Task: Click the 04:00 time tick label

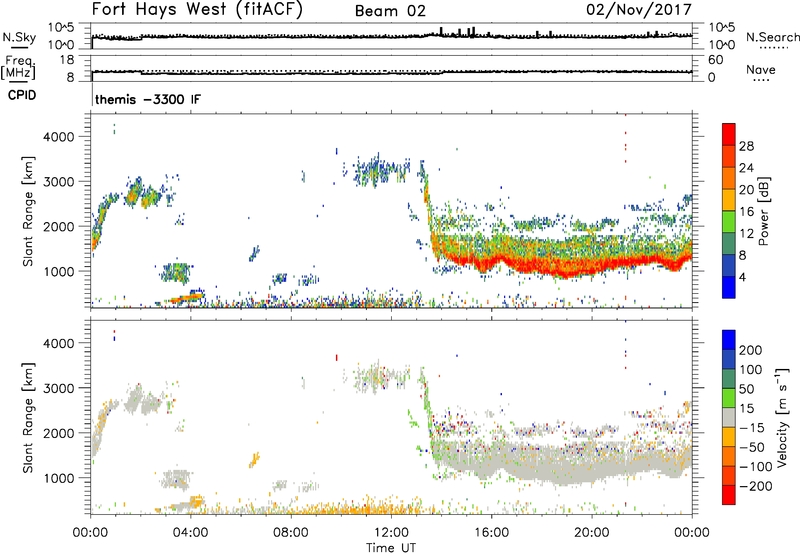Action: pos(190,533)
